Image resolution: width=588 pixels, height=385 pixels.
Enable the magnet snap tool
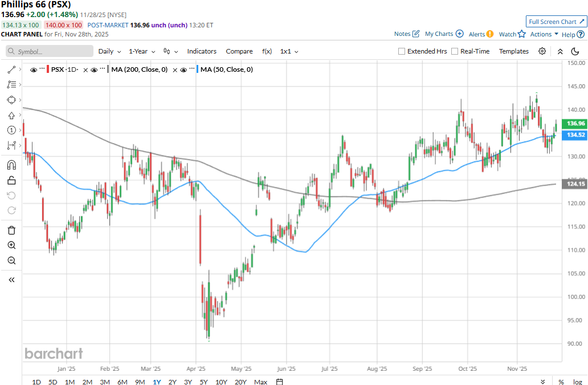click(11, 165)
